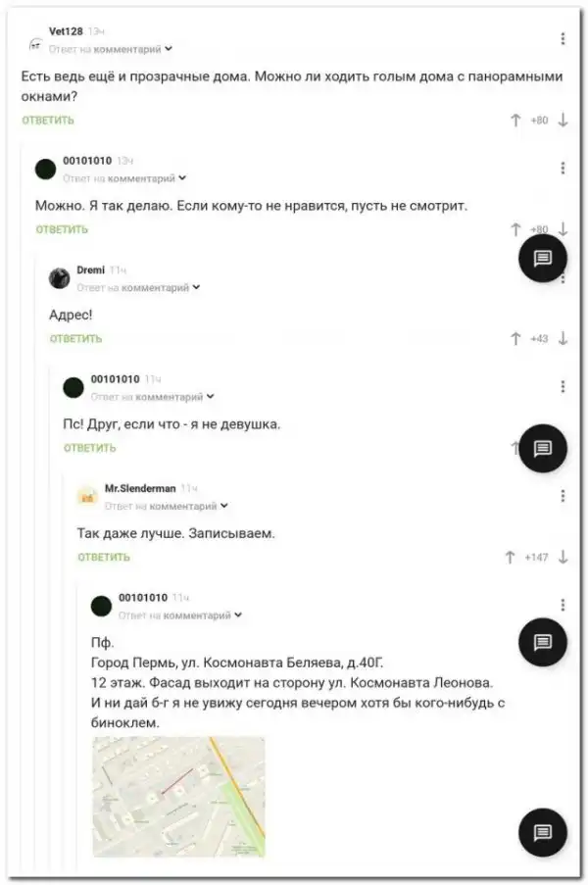Downvote Mr.Slenderman's comment
This screenshot has width=588, height=885.
click(563, 558)
